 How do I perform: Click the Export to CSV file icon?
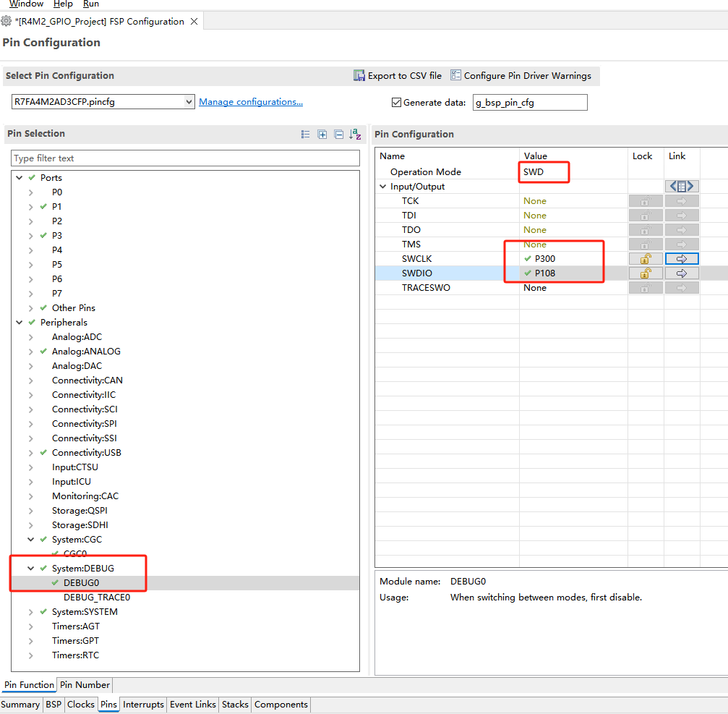pos(359,75)
